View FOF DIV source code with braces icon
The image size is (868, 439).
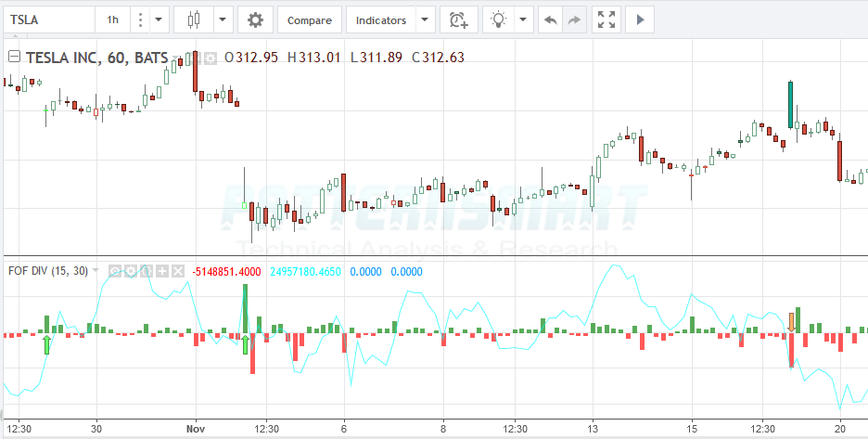tap(147, 271)
